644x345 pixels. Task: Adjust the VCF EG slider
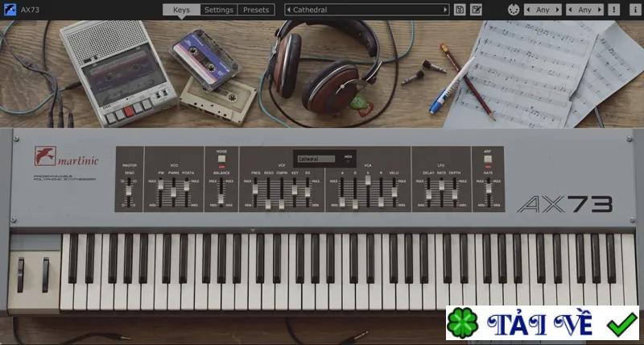[x=308, y=192]
